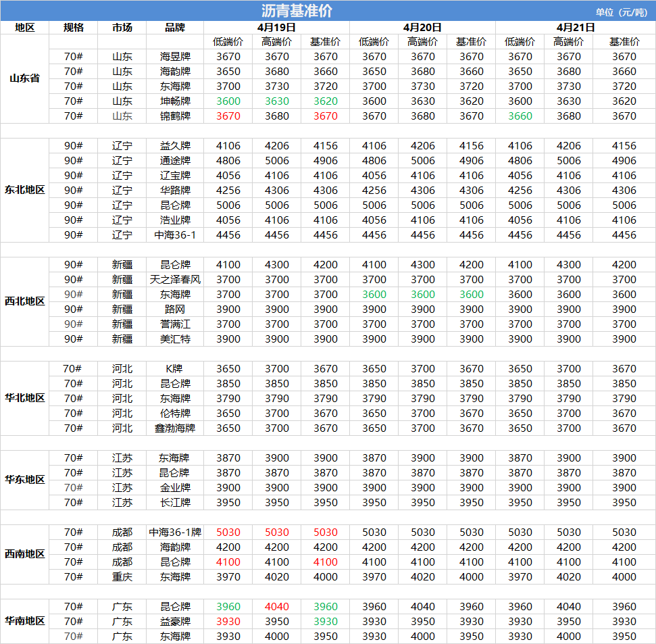Image resolution: width=656 pixels, height=644 pixels.
Task: Select the 东北地区 region cell
Action: [24, 190]
